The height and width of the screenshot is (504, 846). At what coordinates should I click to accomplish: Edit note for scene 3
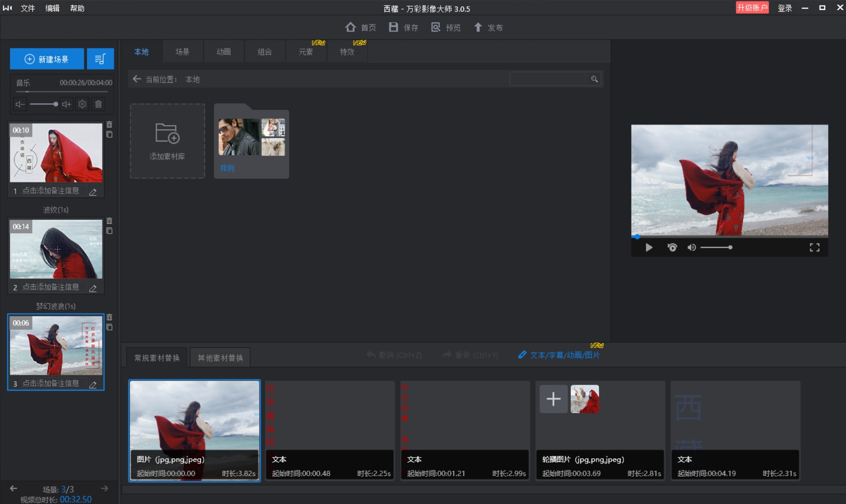[93, 384]
